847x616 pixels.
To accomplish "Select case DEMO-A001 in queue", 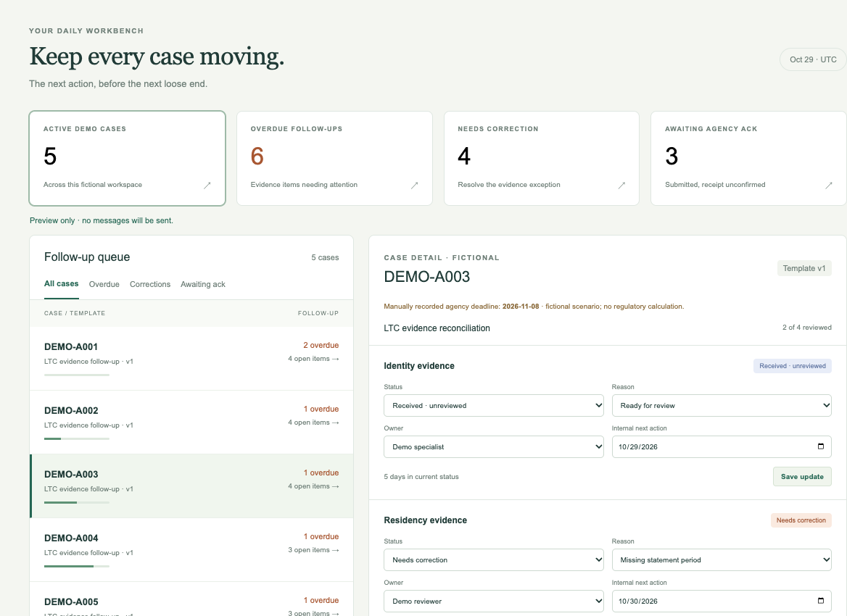I will point(191,359).
